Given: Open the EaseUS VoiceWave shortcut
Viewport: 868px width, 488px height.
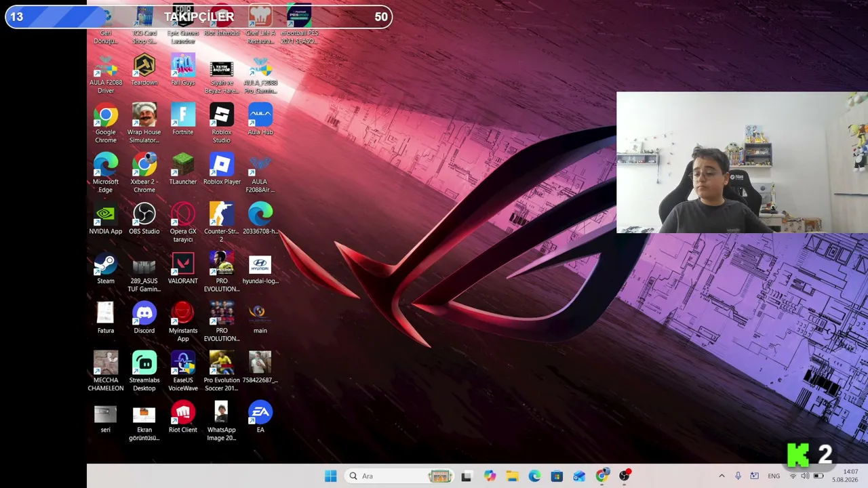Looking at the screenshot, I should 182,371.
